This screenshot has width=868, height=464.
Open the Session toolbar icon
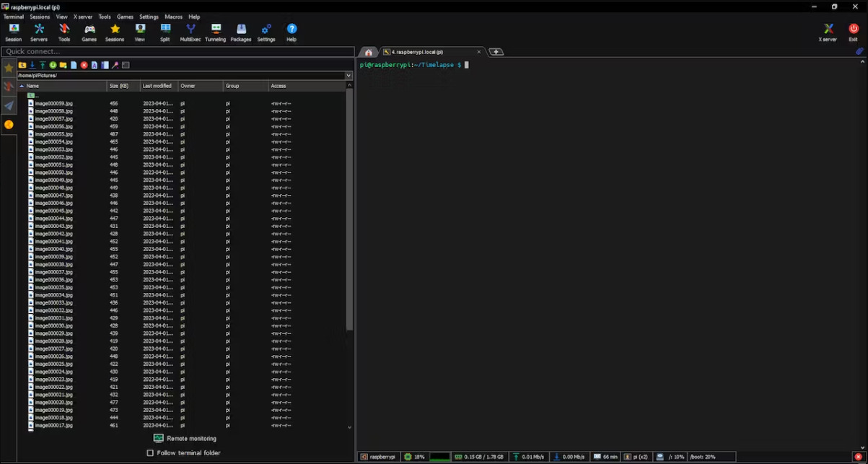click(x=14, y=32)
